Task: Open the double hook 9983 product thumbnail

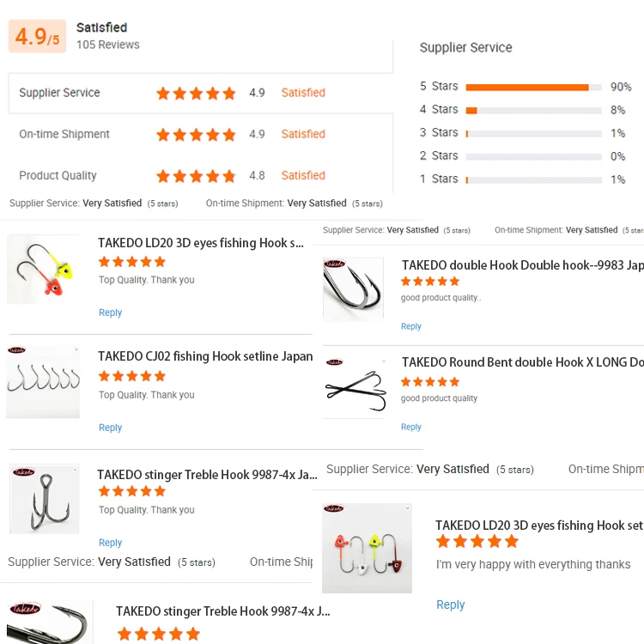Action: point(353,288)
